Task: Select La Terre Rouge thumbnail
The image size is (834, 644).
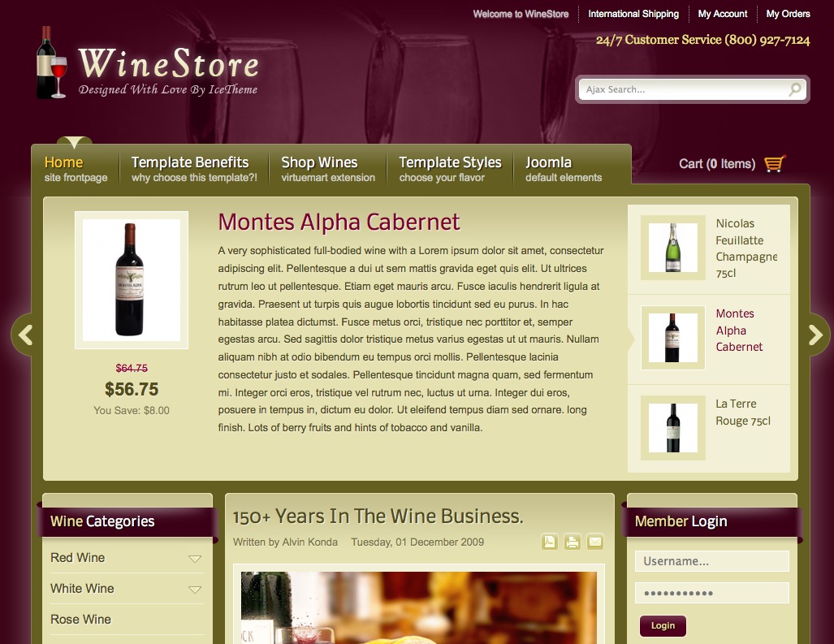Action: [x=673, y=428]
